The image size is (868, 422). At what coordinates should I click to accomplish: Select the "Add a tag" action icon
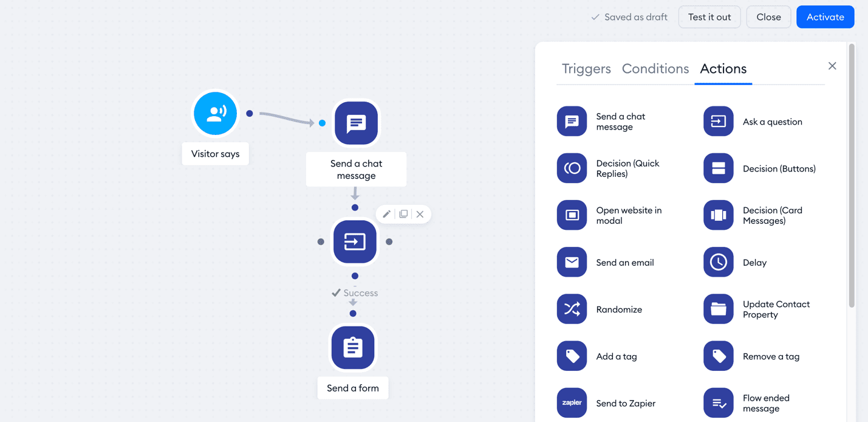pos(572,356)
